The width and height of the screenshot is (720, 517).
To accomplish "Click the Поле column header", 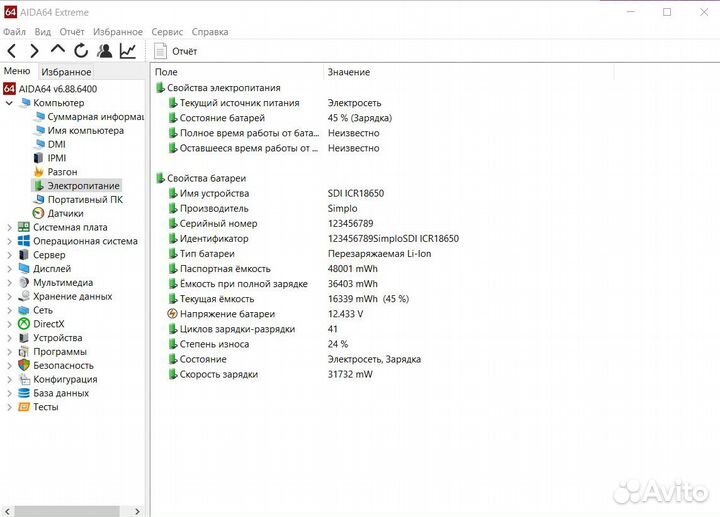I will [x=237, y=72].
